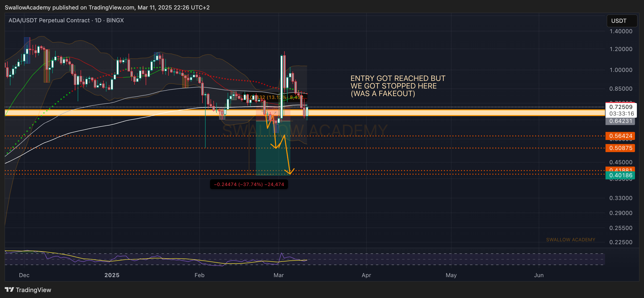Select the 1.00000 price axis label
The width and height of the screenshot is (644, 298).
(x=621, y=70)
